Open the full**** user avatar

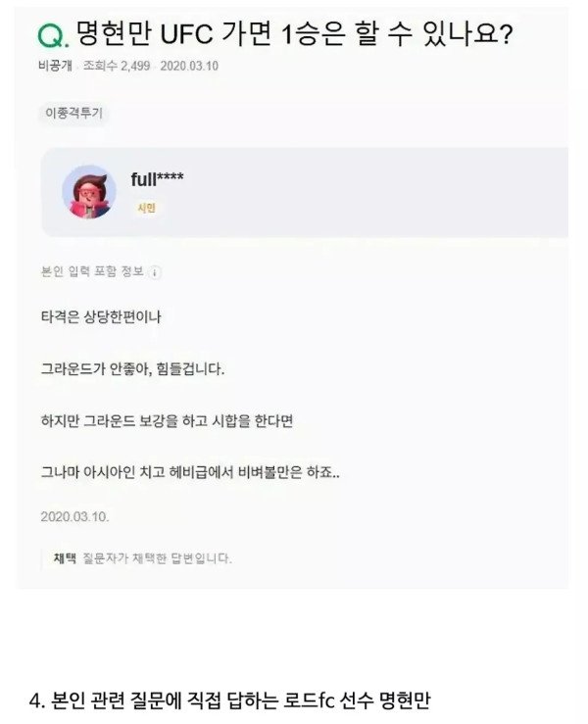point(88,192)
